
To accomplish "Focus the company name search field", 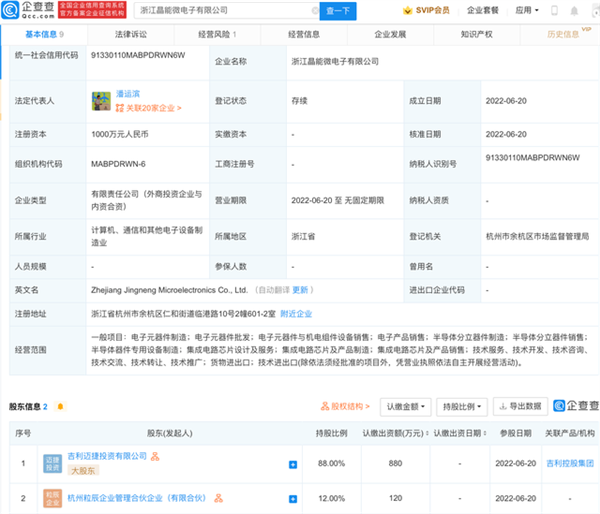I will [x=225, y=11].
